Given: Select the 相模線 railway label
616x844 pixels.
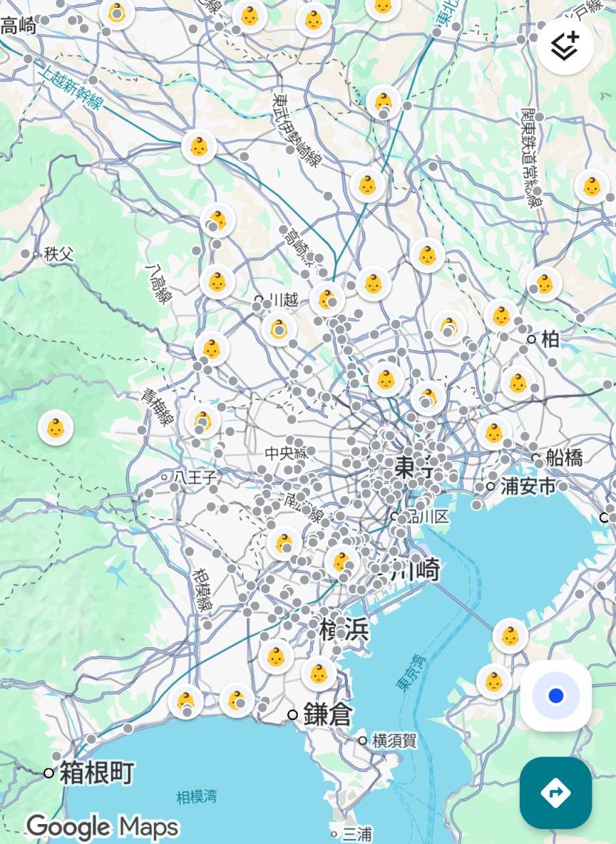Looking at the screenshot, I should click(202, 590).
